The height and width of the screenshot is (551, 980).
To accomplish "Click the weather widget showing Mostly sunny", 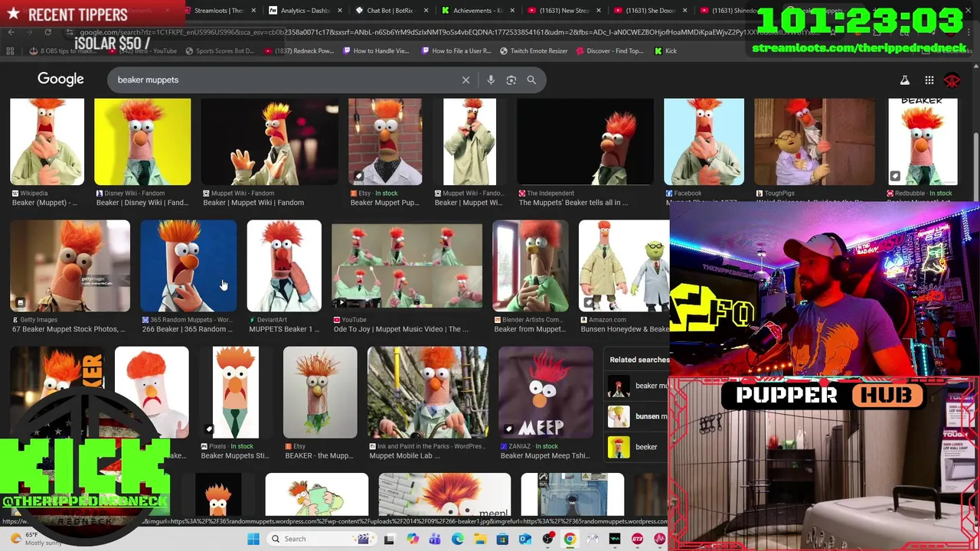I will [x=34, y=539].
